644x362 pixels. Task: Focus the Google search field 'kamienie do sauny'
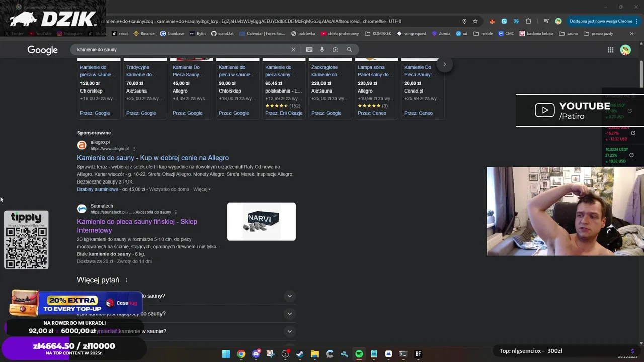181,50
